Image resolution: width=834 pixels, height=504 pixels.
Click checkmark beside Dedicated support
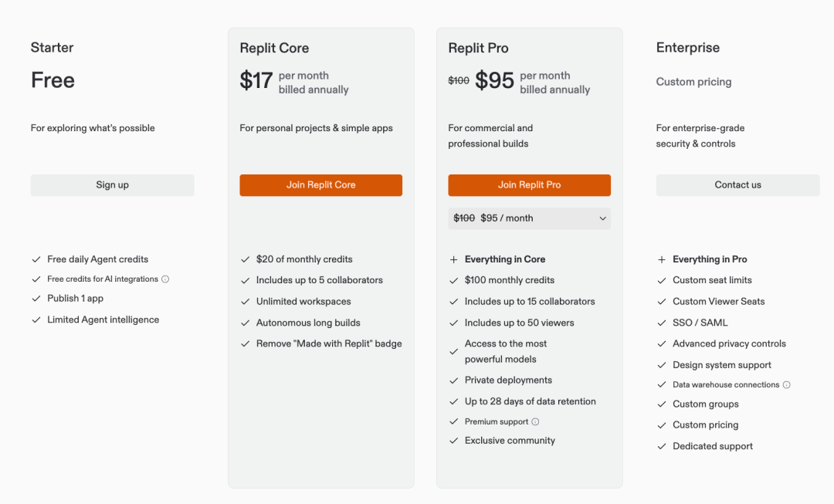point(662,447)
